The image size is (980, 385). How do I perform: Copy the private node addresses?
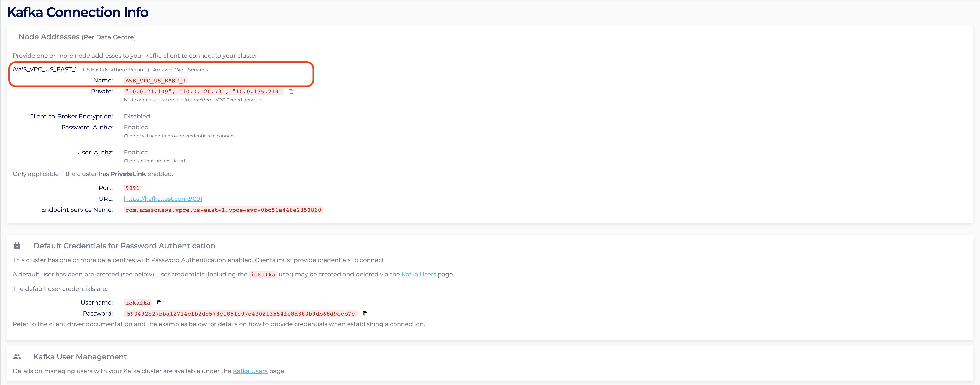click(291, 91)
